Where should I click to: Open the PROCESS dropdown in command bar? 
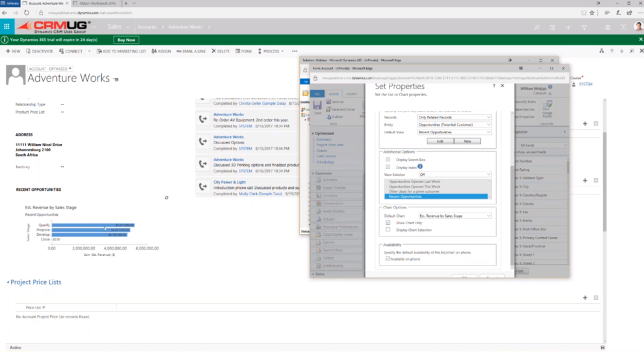(x=271, y=51)
